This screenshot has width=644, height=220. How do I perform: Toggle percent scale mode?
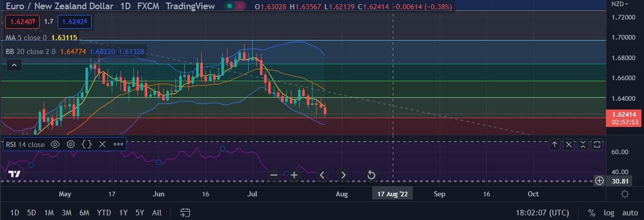tap(591, 212)
